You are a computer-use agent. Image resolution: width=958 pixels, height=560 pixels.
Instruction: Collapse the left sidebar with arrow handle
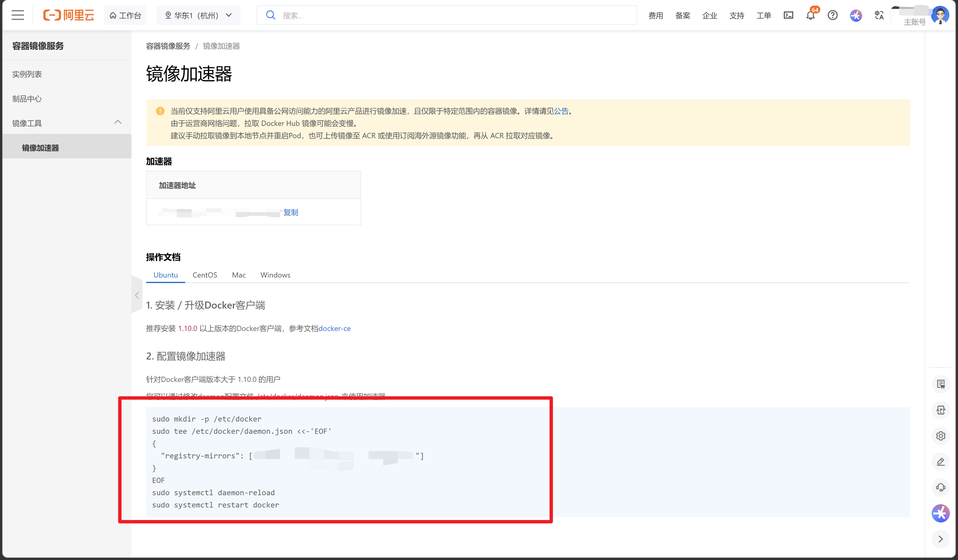[x=137, y=295]
